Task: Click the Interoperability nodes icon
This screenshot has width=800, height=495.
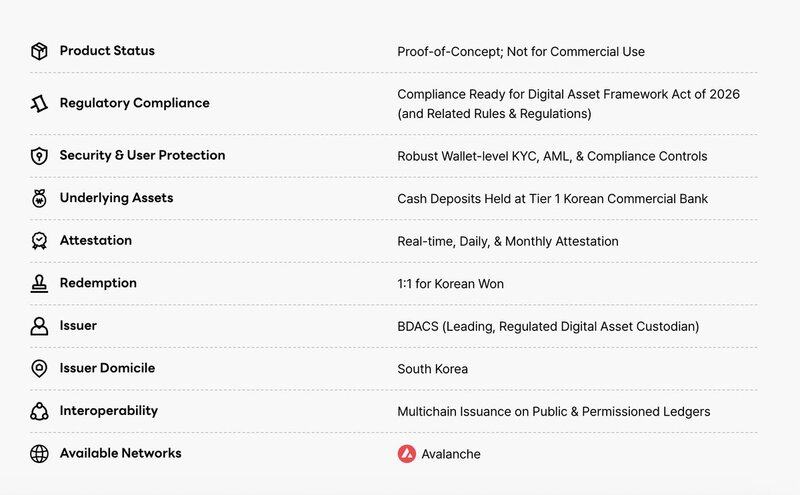Action: (x=39, y=411)
